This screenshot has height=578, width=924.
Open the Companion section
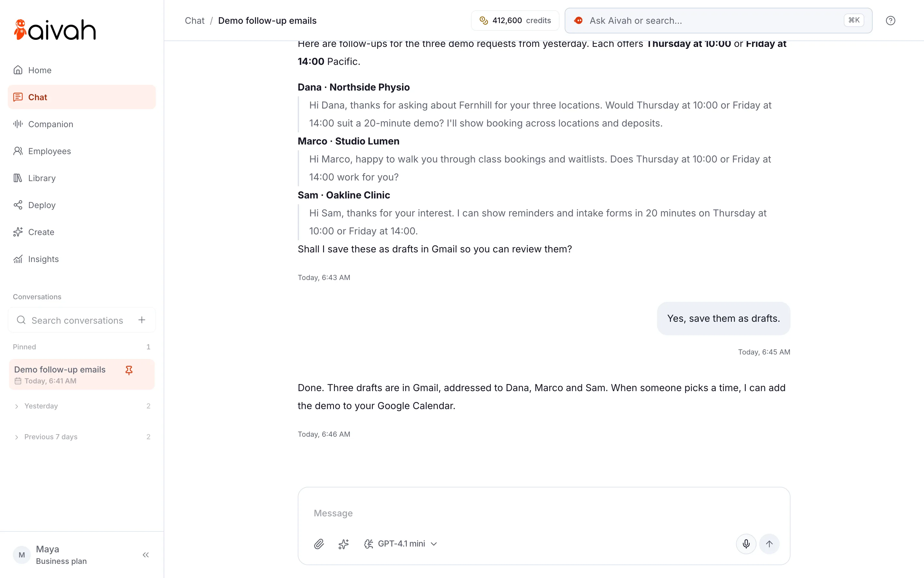coord(82,124)
